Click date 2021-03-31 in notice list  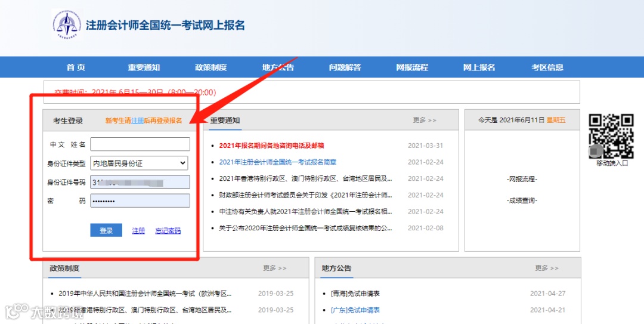[426, 146]
